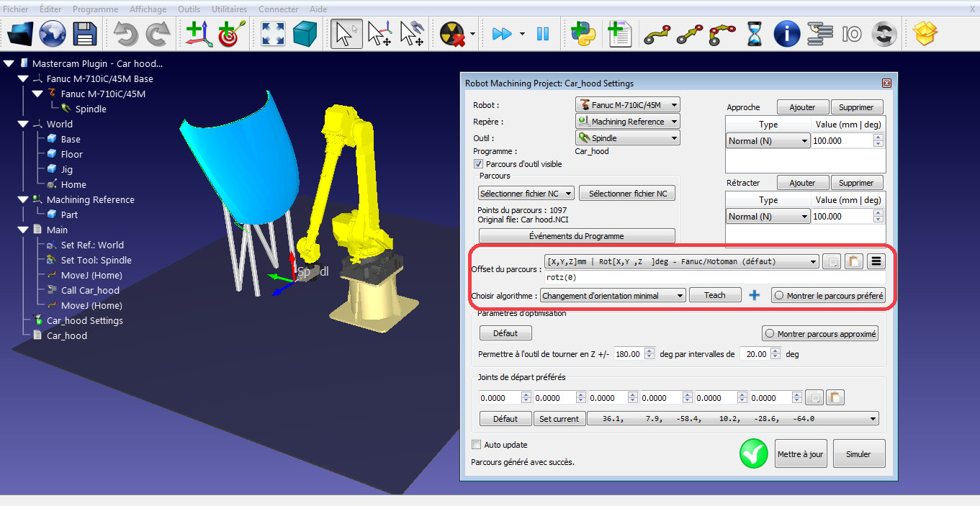The width and height of the screenshot is (980, 506).
Task: Open the Outil Spindle dropdown
Action: click(x=627, y=138)
